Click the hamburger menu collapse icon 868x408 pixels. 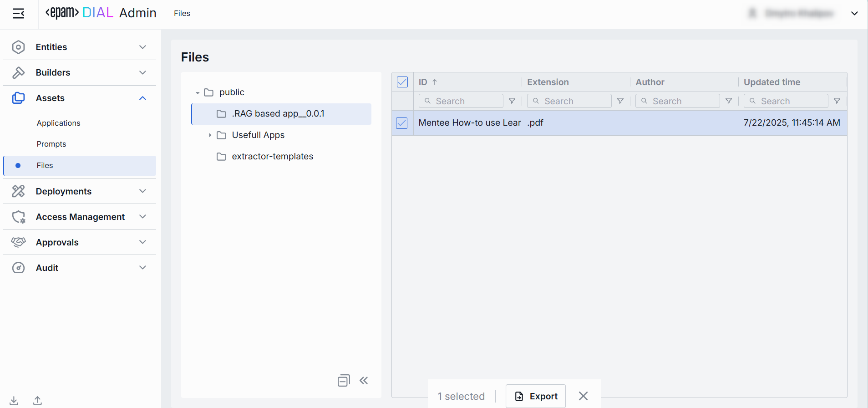point(18,14)
